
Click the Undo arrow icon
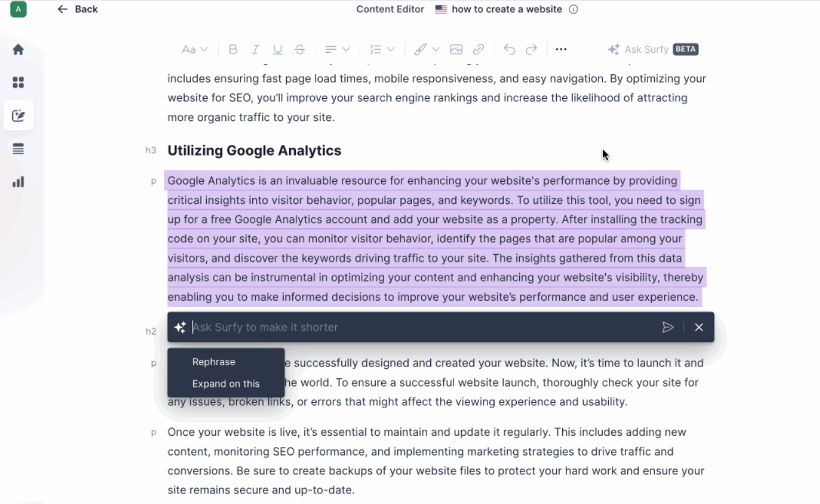pyautogui.click(x=509, y=50)
